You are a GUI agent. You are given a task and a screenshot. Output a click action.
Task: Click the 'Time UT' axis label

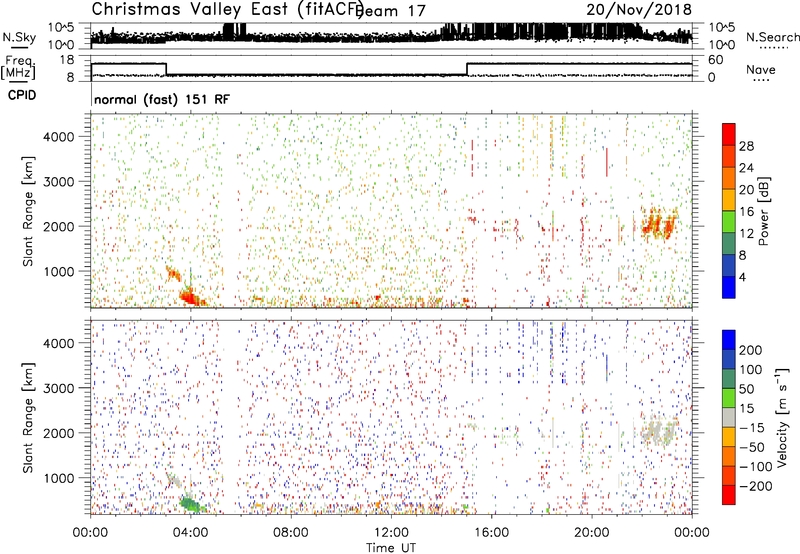coord(391,548)
